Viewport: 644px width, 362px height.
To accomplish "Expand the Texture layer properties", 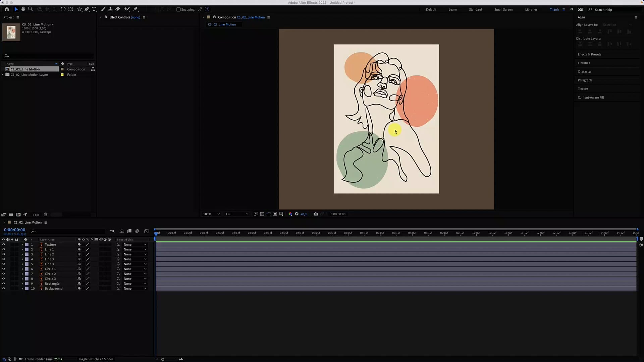I will [22, 244].
